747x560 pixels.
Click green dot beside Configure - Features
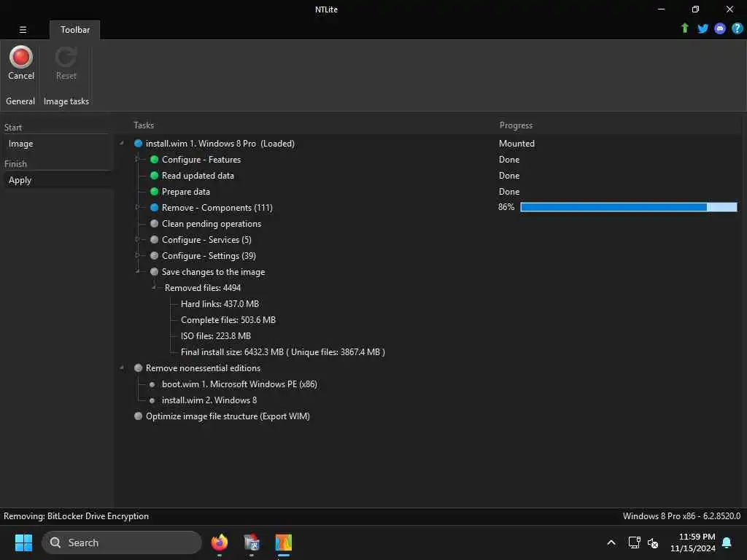pyautogui.click(x=154, y=160)
